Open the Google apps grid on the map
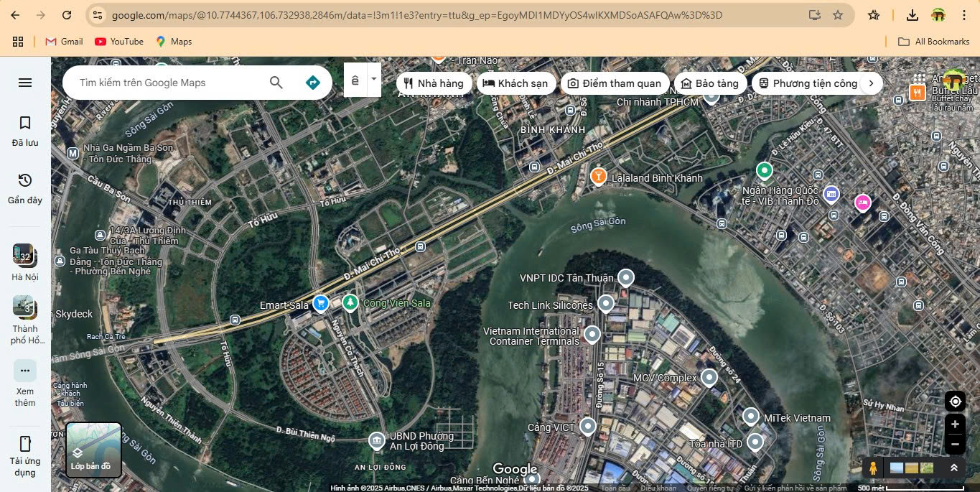 click(920, 78)
